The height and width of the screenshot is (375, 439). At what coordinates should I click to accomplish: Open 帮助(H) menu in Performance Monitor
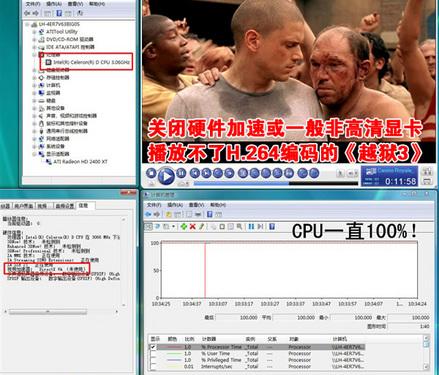click(x=218, y=204)
